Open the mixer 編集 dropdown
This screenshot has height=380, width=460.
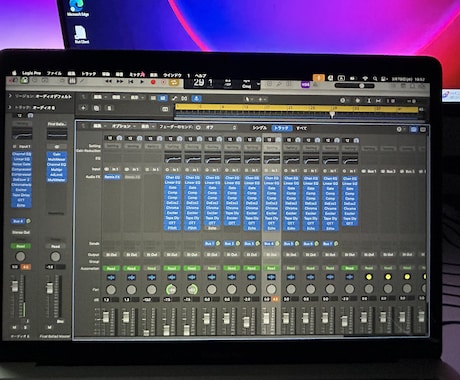[99, 126]
